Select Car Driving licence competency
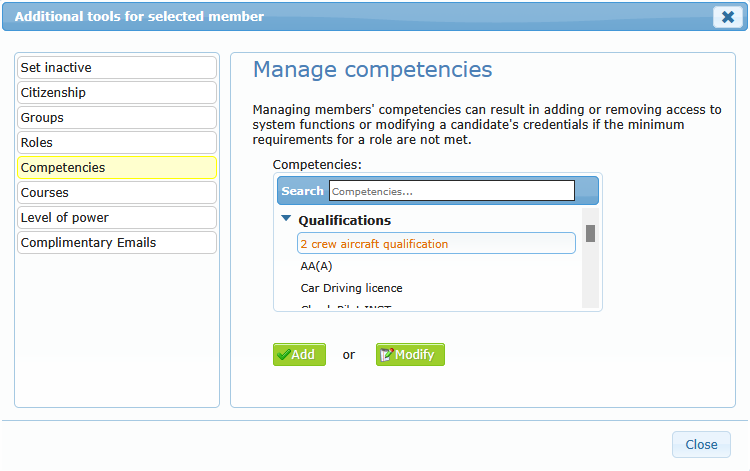 [351, 288]
